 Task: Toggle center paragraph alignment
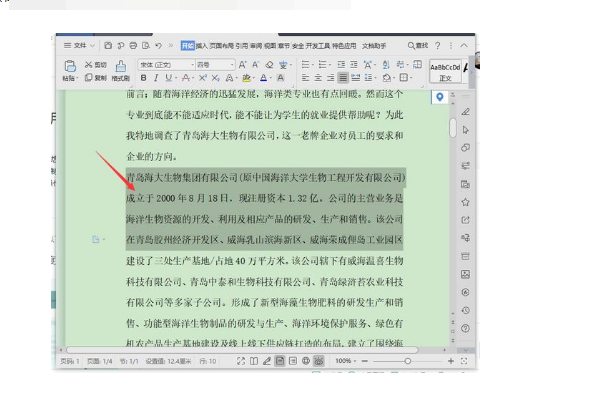coord(319,77)
